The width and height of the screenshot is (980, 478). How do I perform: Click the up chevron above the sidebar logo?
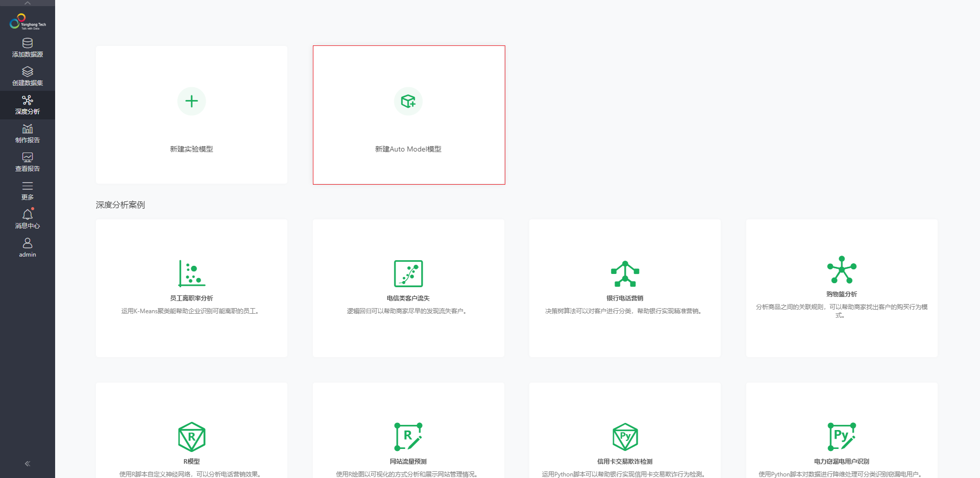[x=28, y=3]
